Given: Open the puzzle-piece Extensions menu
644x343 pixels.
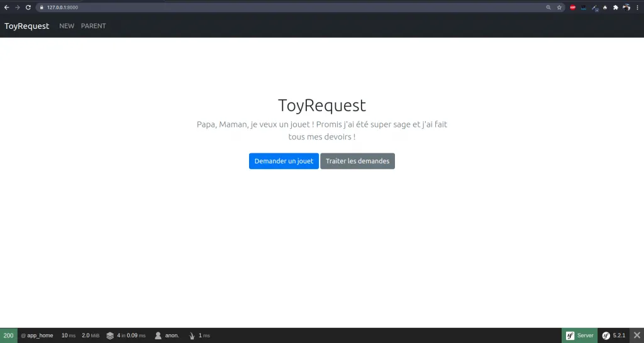Looking at the screenshot, I should tap(615, 8).
